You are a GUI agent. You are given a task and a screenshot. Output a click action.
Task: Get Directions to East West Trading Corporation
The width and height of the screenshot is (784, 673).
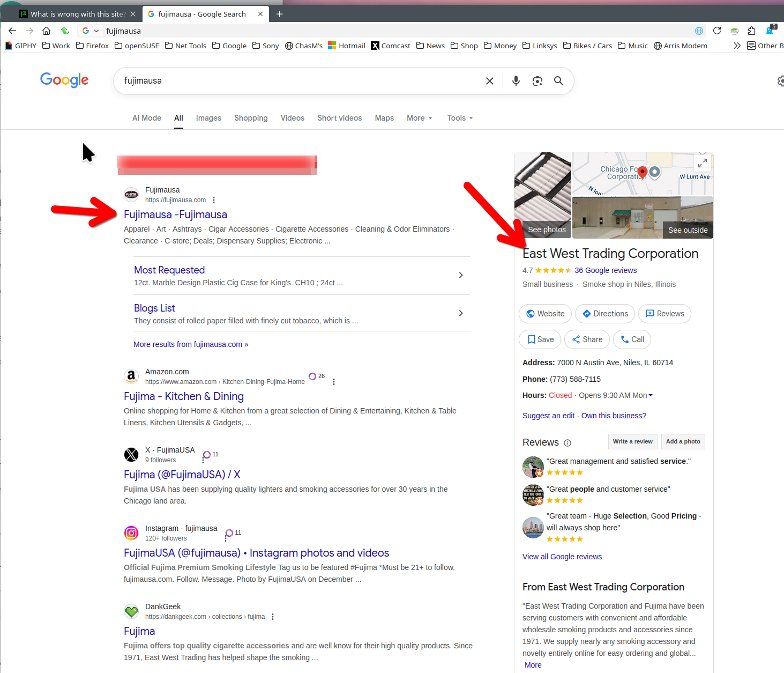(x=605, y=314)
